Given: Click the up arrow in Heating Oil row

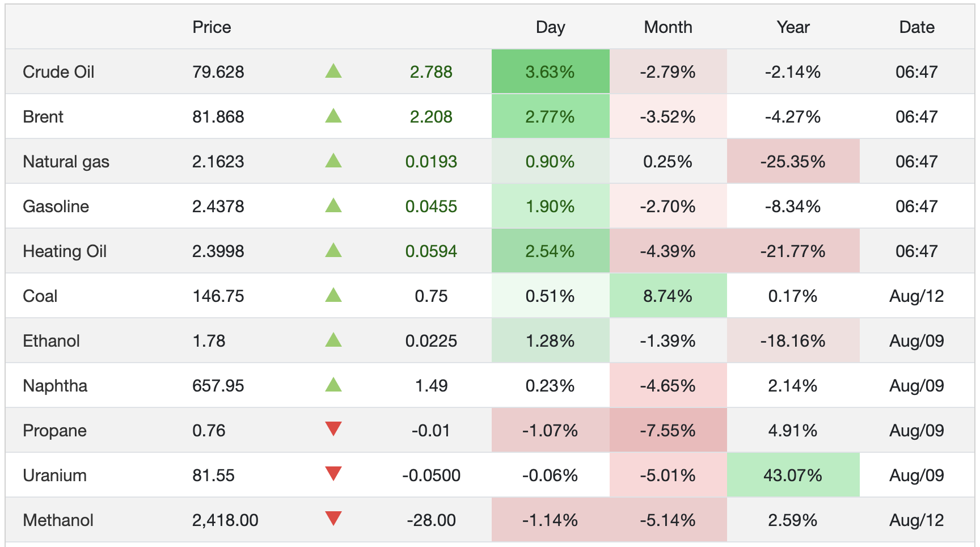Looking at the screenshot, I should click(333, 250).
